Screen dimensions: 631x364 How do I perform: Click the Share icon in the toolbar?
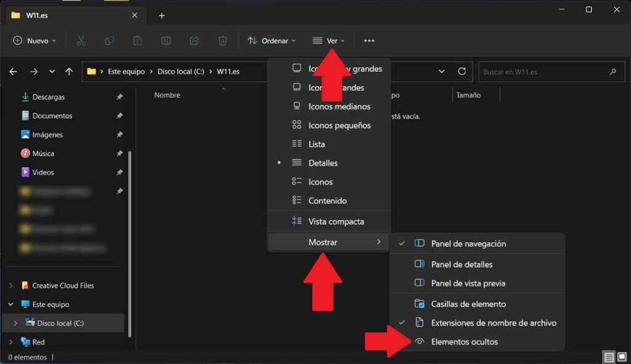click(x=194, y=40)
